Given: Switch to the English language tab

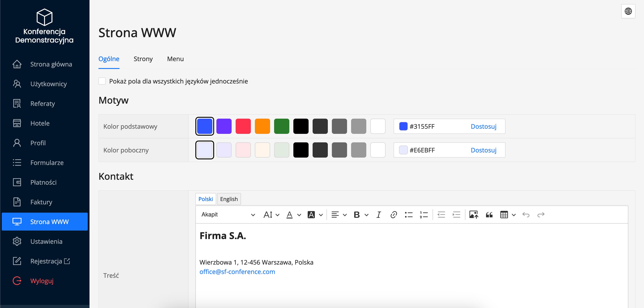Looking at the screenshot, I should coord(228,199).
